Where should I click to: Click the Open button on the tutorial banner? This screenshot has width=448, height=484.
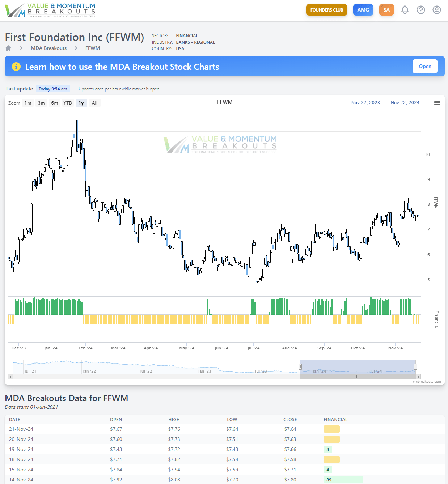(425, 66)
